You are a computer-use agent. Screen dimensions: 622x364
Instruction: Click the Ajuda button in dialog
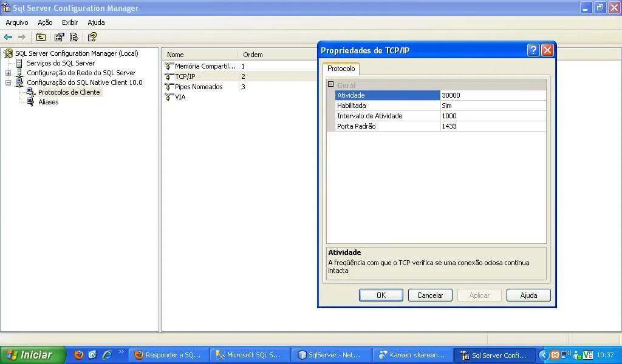click(x=528, y=295)
